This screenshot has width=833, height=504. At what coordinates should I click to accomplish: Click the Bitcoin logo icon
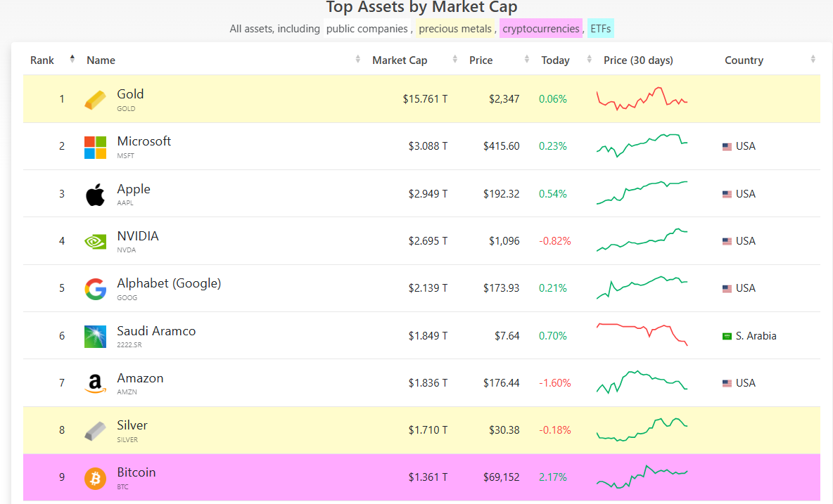click(x=95, y=478)
